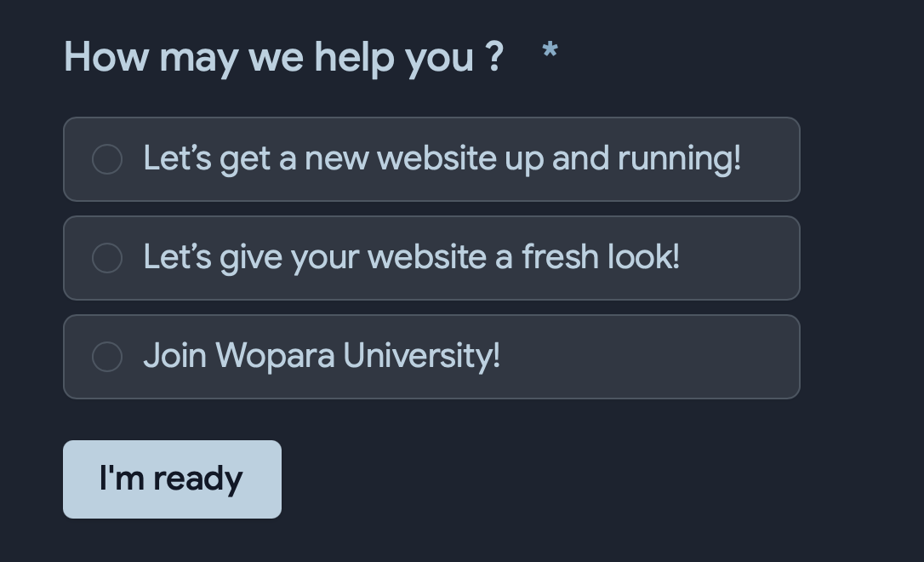Click the required field asterisk
The image size is (924, 562).
pyautogui.click(x=550, y=53)
